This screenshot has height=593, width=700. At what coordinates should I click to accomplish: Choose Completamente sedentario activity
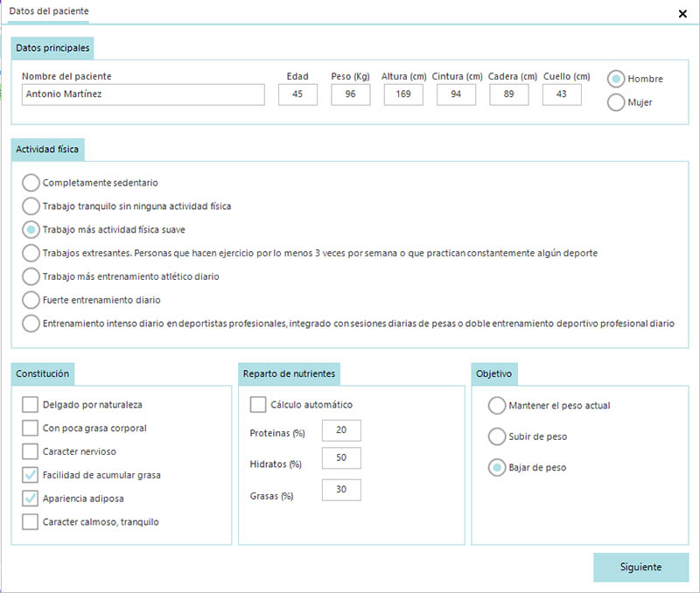pos(31,183)
